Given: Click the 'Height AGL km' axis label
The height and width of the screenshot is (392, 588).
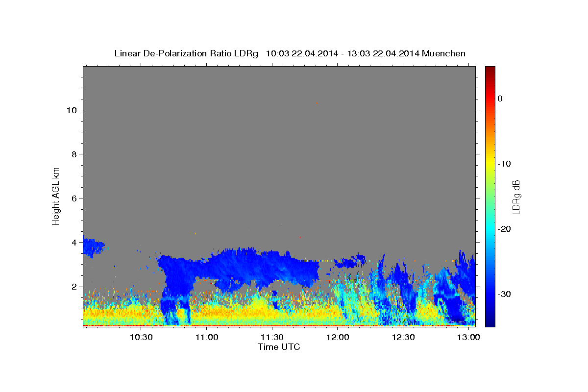Looking at the screenshot, I should click(x=56, y=196).
